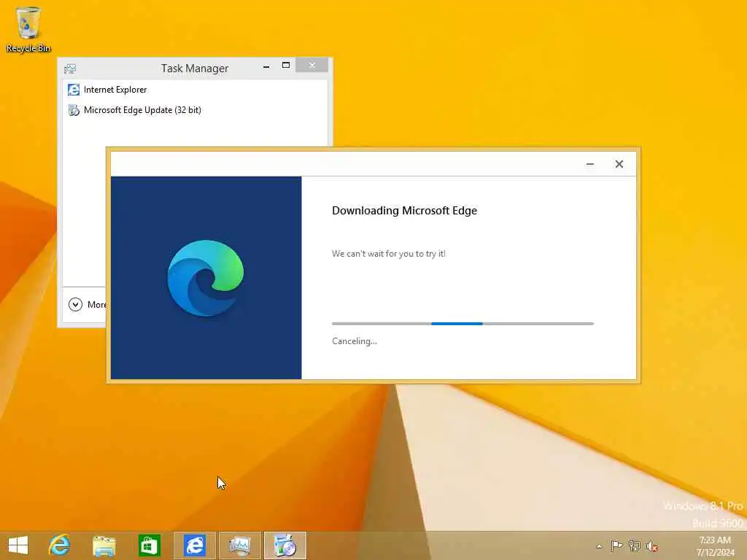Open the Recycle Bin desktop icon

point(28,28)
